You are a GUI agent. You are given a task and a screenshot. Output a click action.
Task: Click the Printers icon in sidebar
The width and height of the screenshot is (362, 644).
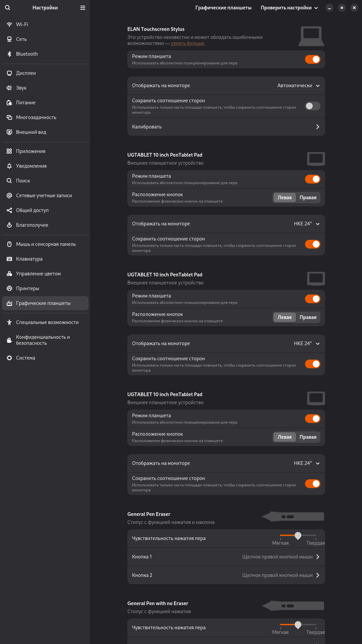point(9,288)
